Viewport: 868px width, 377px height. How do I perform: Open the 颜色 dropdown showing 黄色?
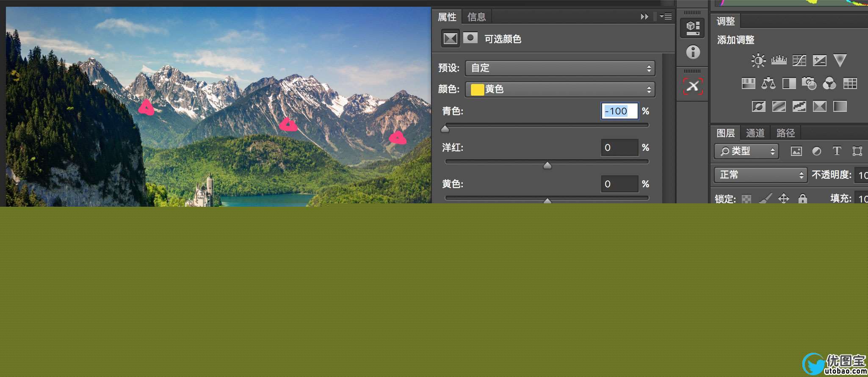(560, 89)
